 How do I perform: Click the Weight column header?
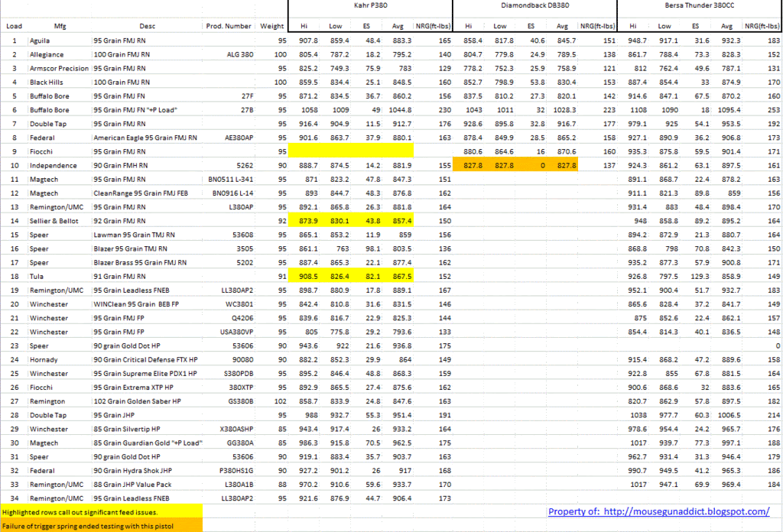click(271, 26)
